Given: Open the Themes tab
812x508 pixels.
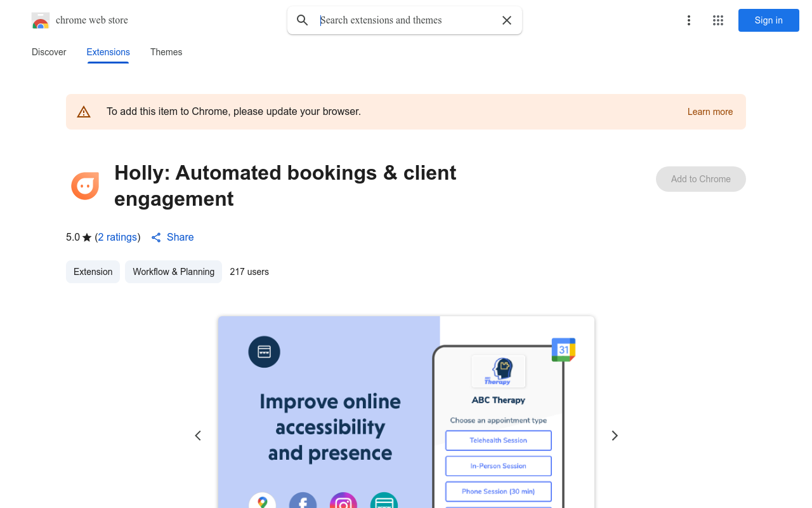Looking at the screenshot, I should coord(166,52).
